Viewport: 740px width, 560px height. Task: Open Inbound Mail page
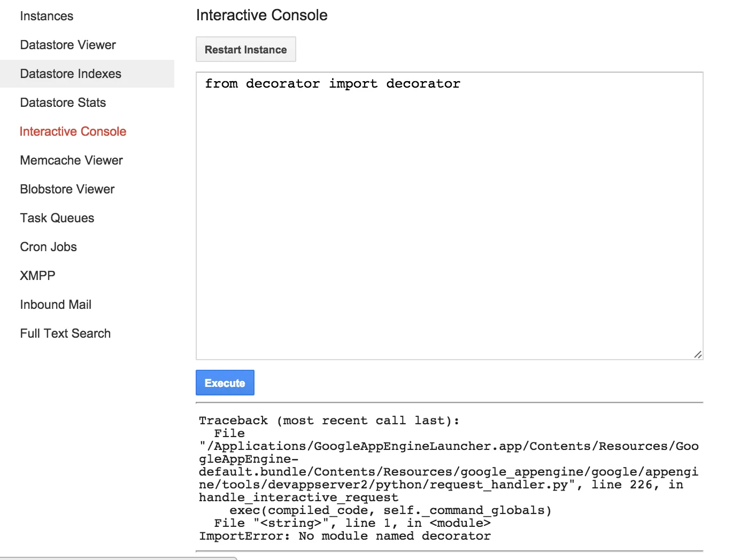tap(56, 305)
